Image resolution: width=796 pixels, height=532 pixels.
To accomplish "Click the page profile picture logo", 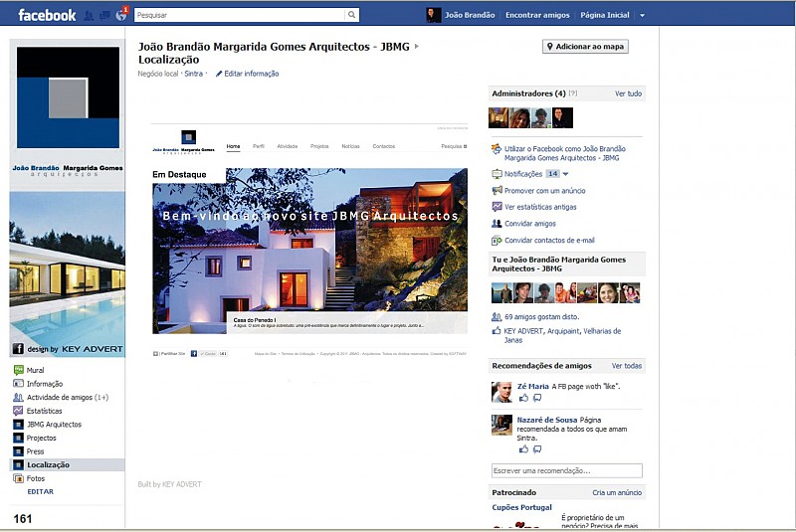I will tap(68, 97).
